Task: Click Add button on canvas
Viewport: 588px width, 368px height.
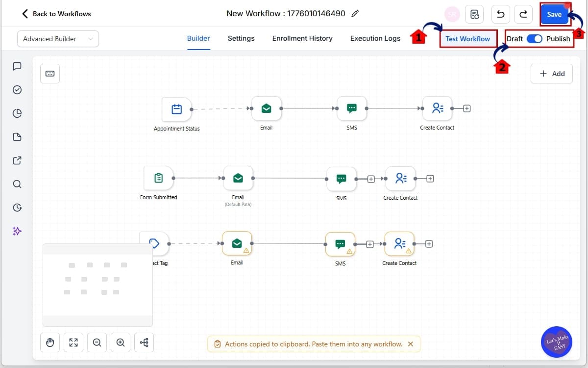Action: [x=552, y=74]
